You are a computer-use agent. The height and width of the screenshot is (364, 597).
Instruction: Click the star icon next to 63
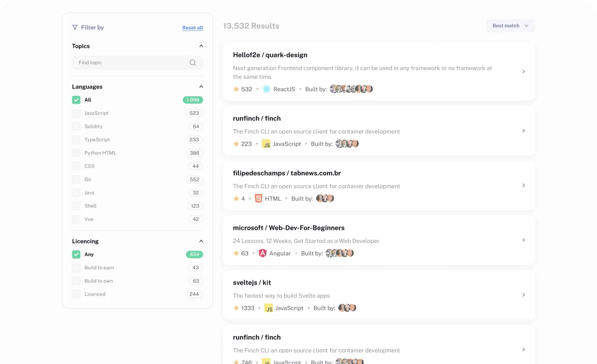236,253
